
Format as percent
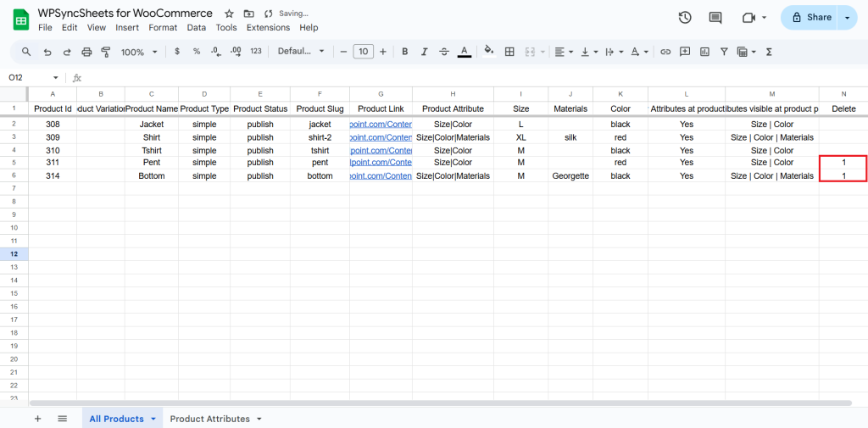[197, 52]
